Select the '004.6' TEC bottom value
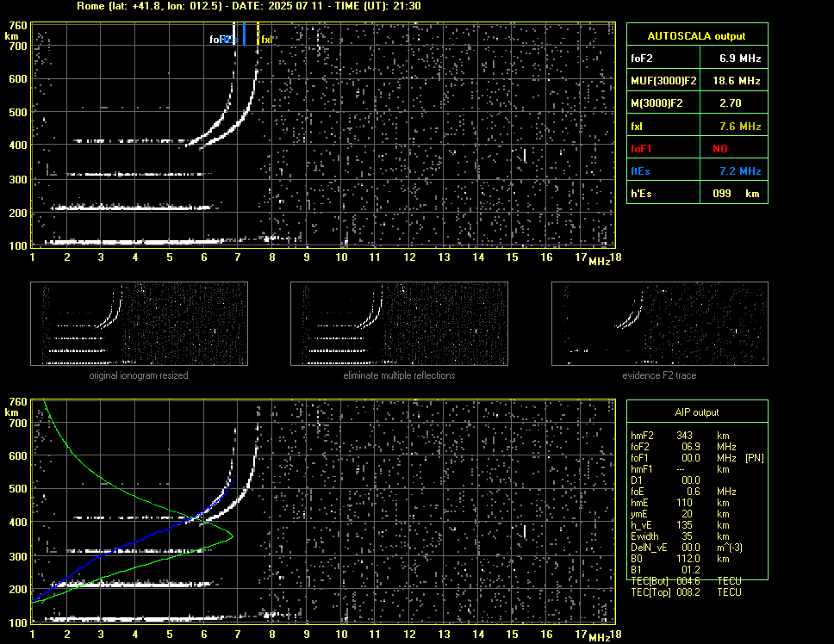Viewport: 834px width, 644px height. tap(688, 581)
